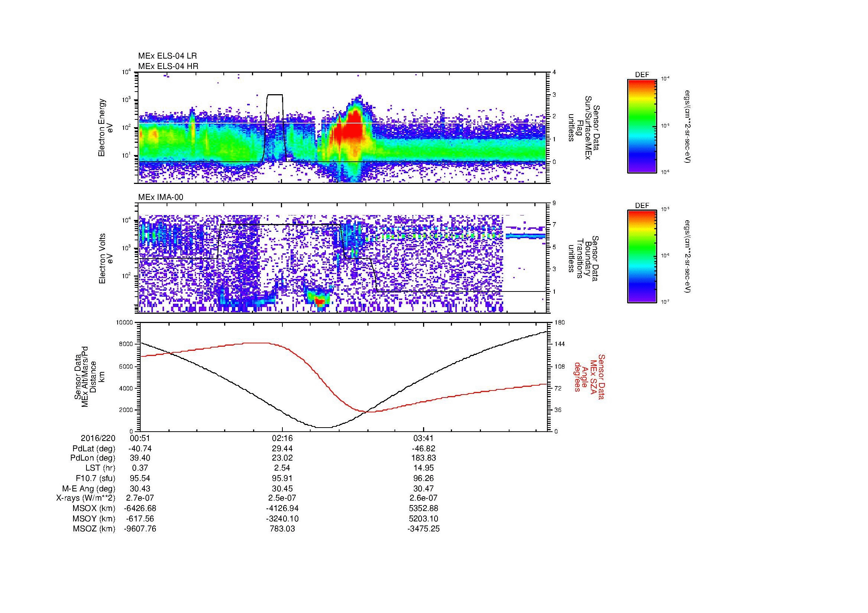
Task: Click the '180' SZA axis tick label
Action: (x=559, y=323)
